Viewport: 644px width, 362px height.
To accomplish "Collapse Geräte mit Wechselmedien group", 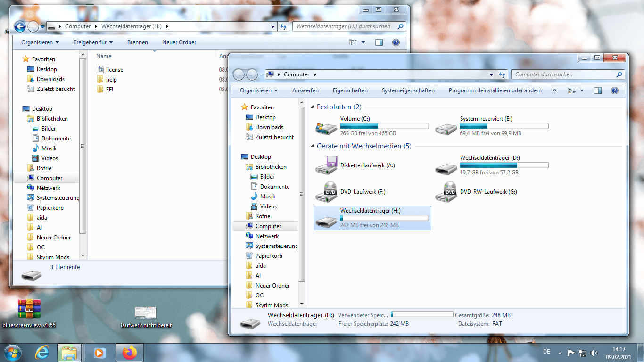I will 312,147.
